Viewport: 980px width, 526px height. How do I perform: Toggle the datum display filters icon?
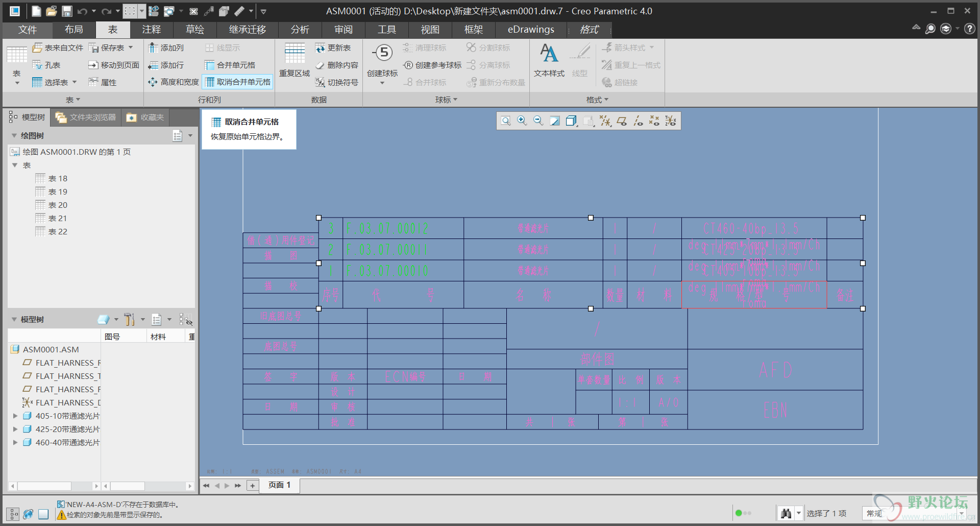(605, 121)
